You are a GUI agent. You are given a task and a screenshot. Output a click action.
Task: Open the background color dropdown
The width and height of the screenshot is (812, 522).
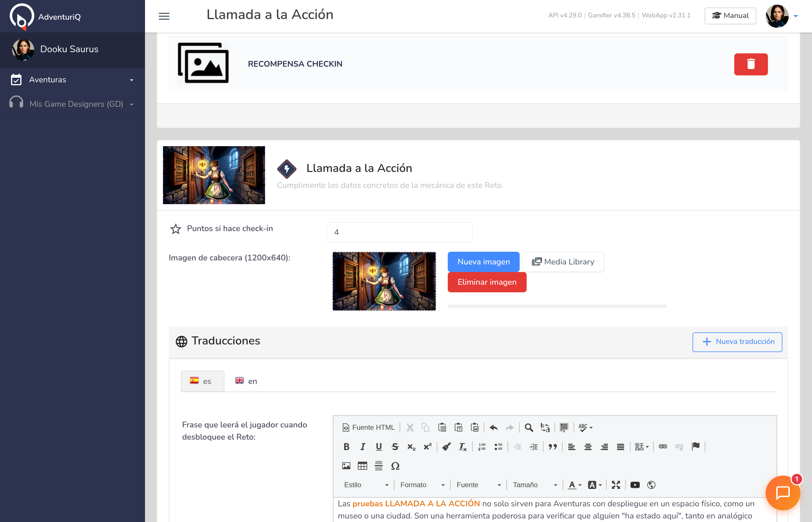[595, 485]
